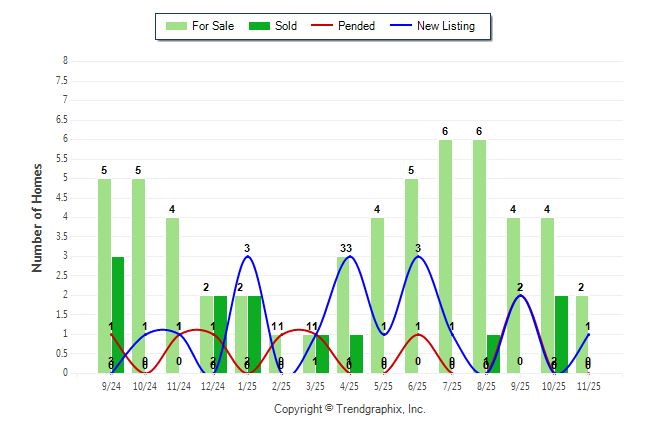Select the For Sale bar at 8/25
The width and height of the screenshot is (646, 434).
point(479,256)
